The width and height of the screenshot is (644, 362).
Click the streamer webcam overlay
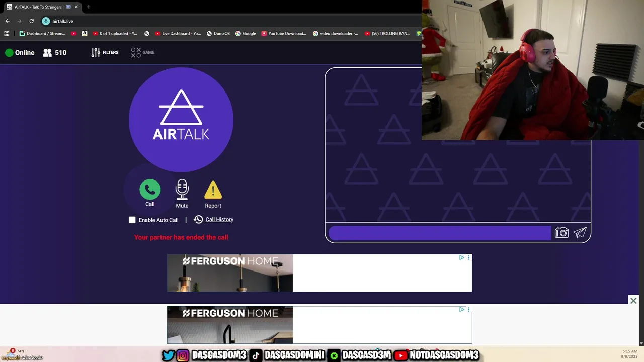[x=533, y=70]
